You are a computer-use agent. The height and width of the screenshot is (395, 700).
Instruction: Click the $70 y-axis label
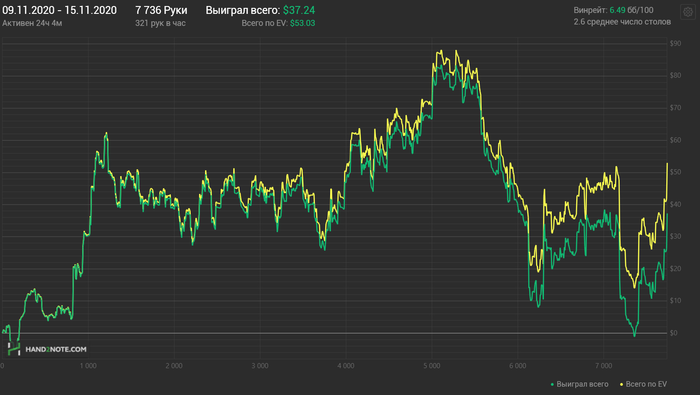tap(675, 108)
